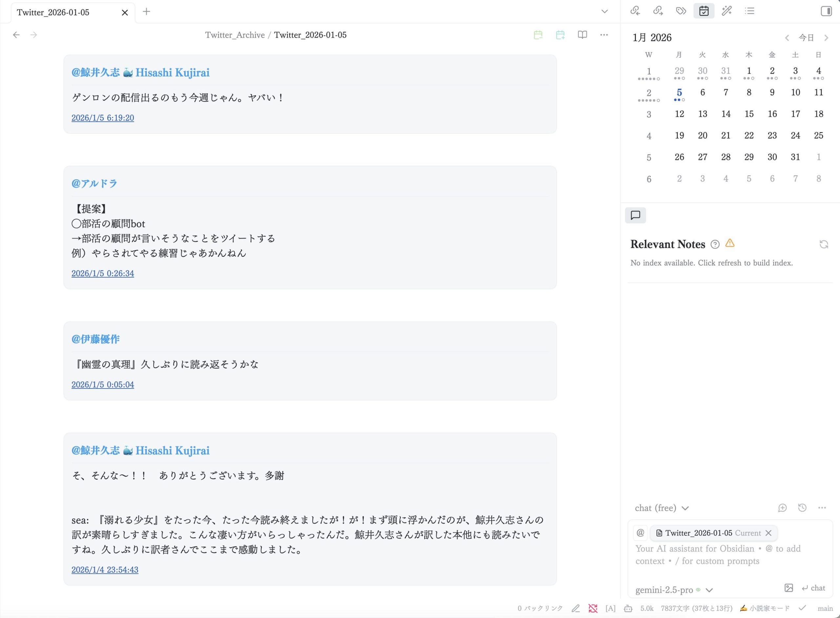Toggle reading view book icon
Image resolution: width=840 pixels, height=618 pixels.
tap(582, 35)
